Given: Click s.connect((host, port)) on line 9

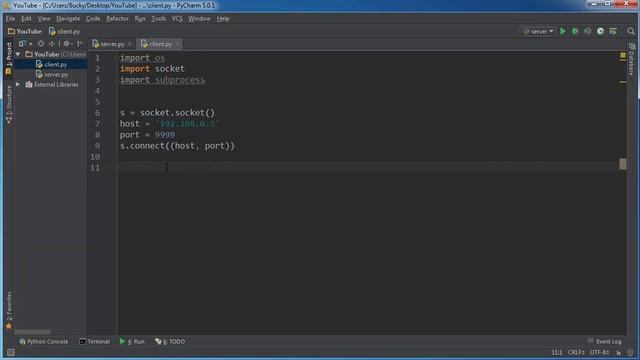Looking at the screenshot, I should coord(177,146).
